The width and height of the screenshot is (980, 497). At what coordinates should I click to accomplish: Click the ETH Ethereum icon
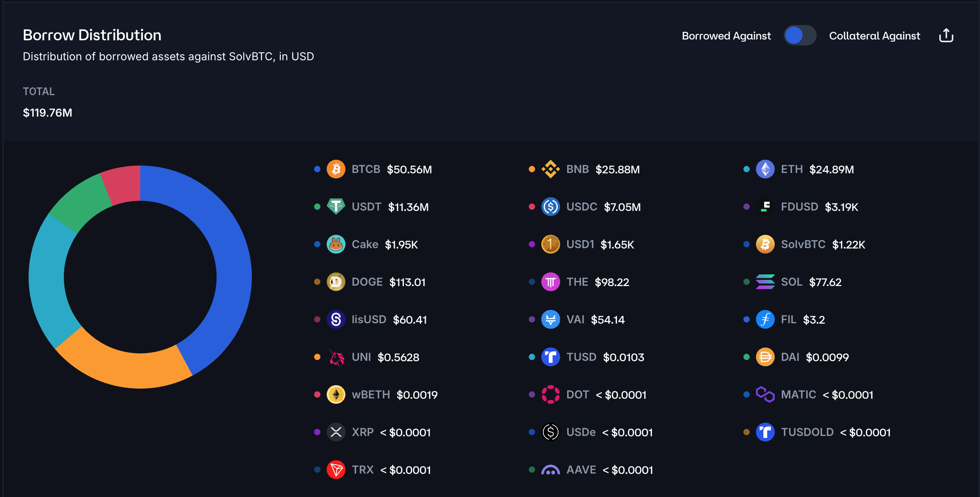tap(765, 169)
